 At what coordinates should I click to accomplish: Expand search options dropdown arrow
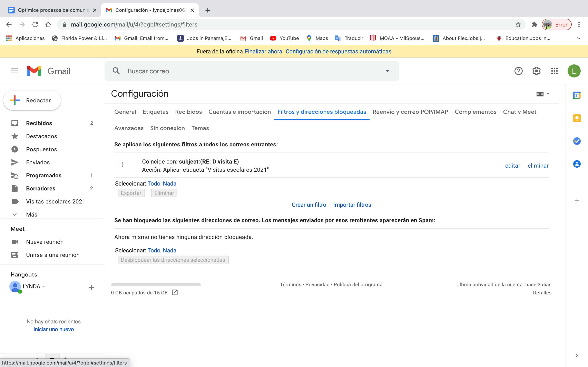click(x=387, y=71)
